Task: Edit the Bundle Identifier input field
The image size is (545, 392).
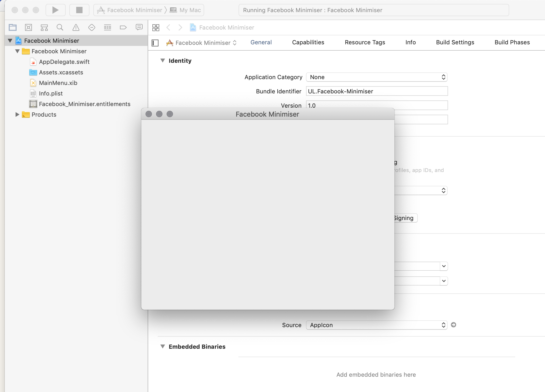Action: tap(376, 92)
